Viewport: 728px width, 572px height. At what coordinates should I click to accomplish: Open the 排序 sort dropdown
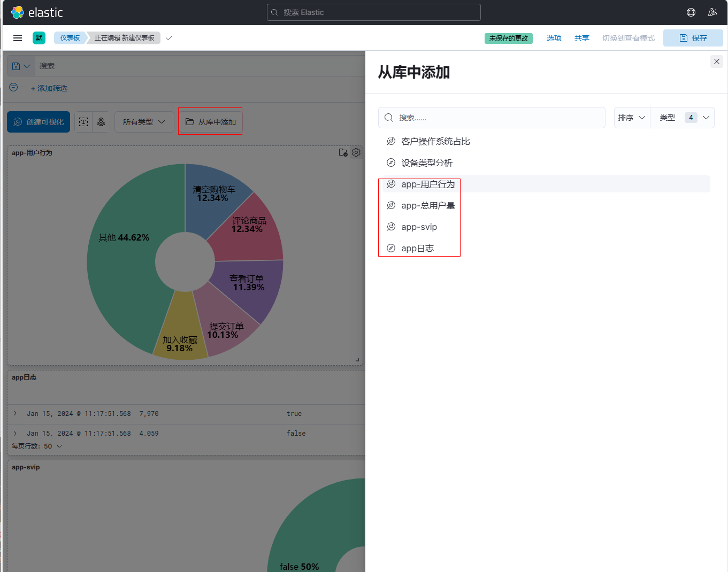[632, 118]
